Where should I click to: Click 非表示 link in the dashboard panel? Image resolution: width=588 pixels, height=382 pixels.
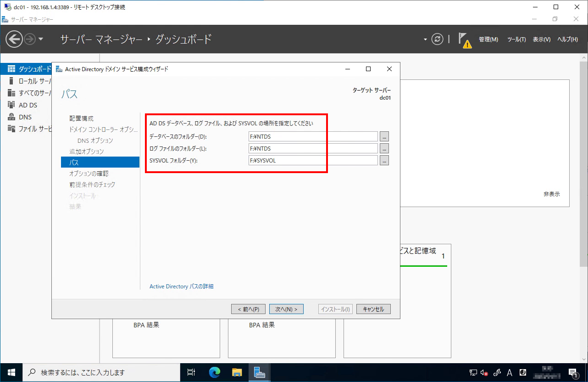click(x=552, y=194)
